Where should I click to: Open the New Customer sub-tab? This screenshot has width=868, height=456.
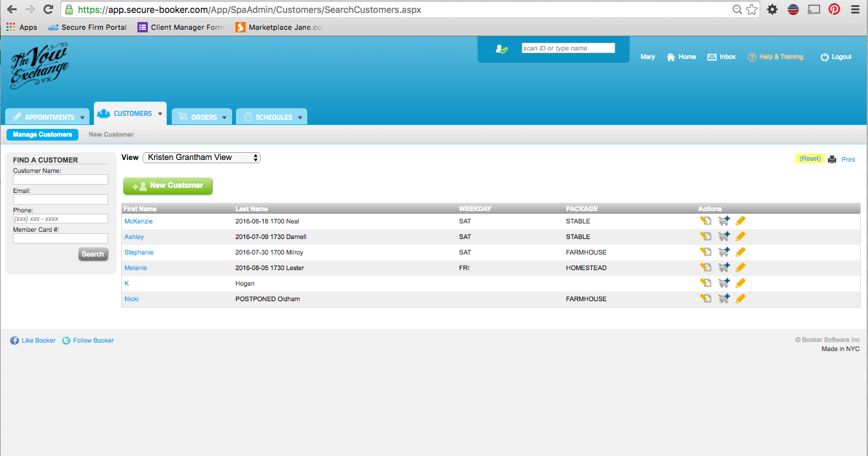(x=111, y=135)
